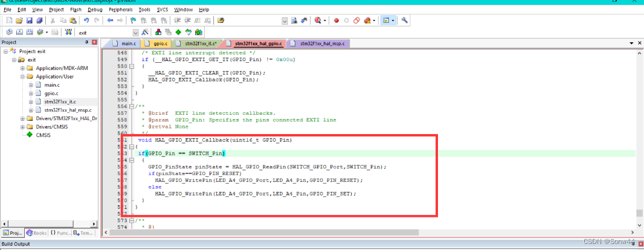
Task: Open the File menu
Action: [x=7, y=10]
